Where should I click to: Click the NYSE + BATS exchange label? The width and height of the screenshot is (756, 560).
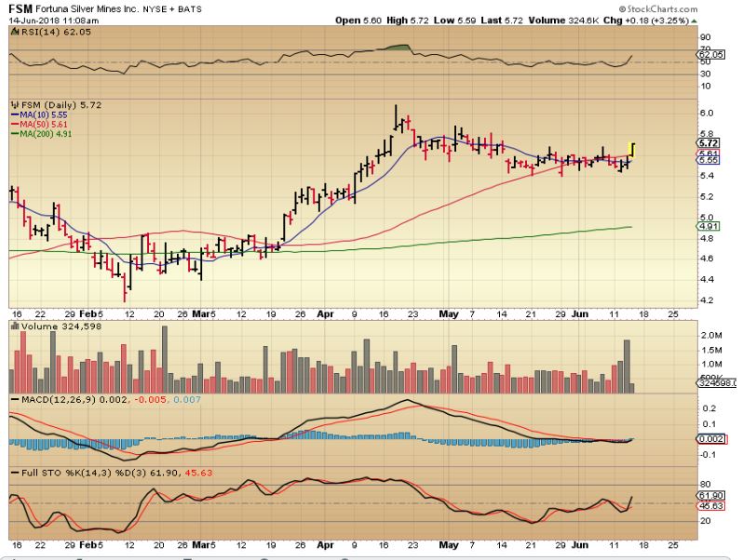(172, 9)
